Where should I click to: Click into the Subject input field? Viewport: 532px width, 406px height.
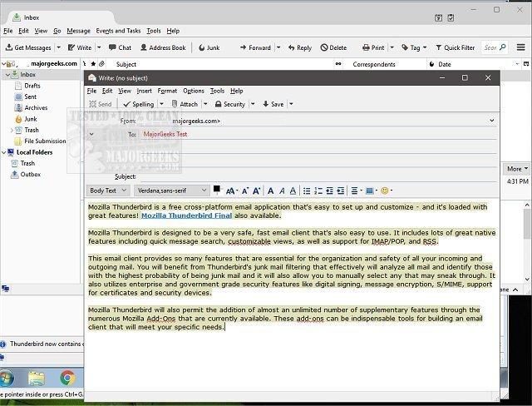[316, 176]
